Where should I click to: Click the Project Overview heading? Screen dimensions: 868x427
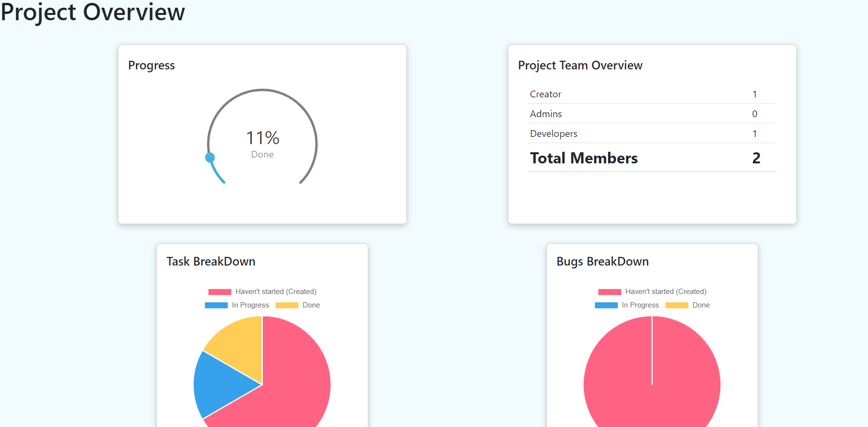point(92,12)
